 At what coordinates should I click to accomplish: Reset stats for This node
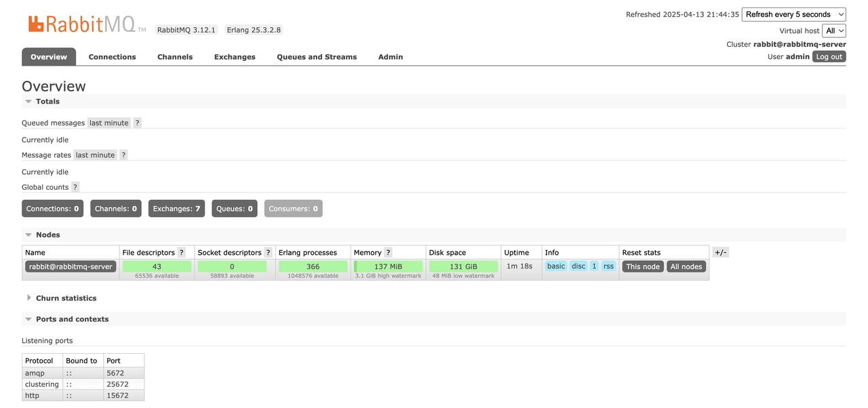tap(642, 266)
